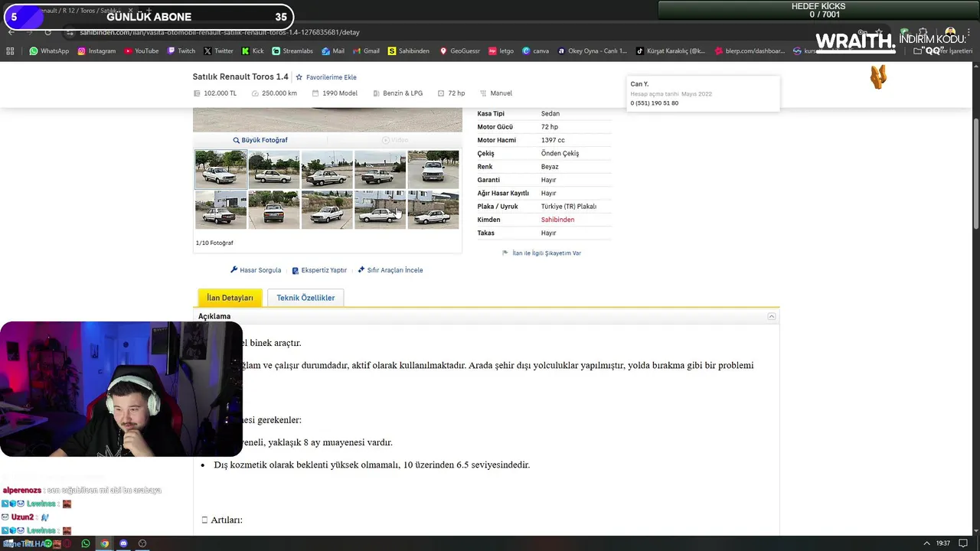Open the Kürşat Karakılıç TikTok bookmark
The height and width of the screenshot is (551, 980).
671,51
